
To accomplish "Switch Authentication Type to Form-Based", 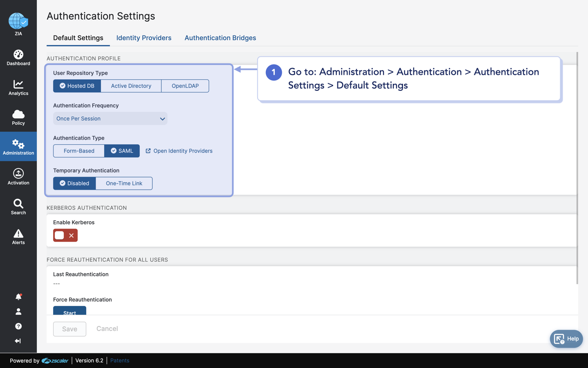I will pos(79,150).
